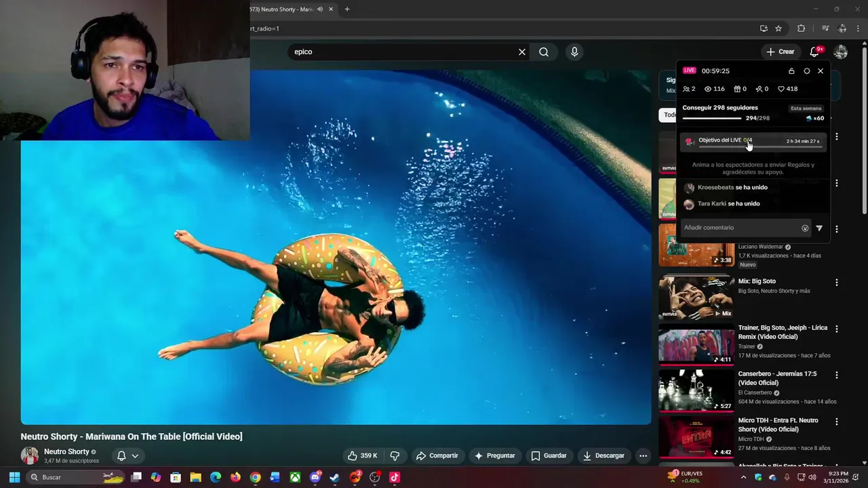The height and width of the screenshot is (488, 868).
Task: Click the taskbar clock showing 9:23 PM
Action: pos(838,477)
